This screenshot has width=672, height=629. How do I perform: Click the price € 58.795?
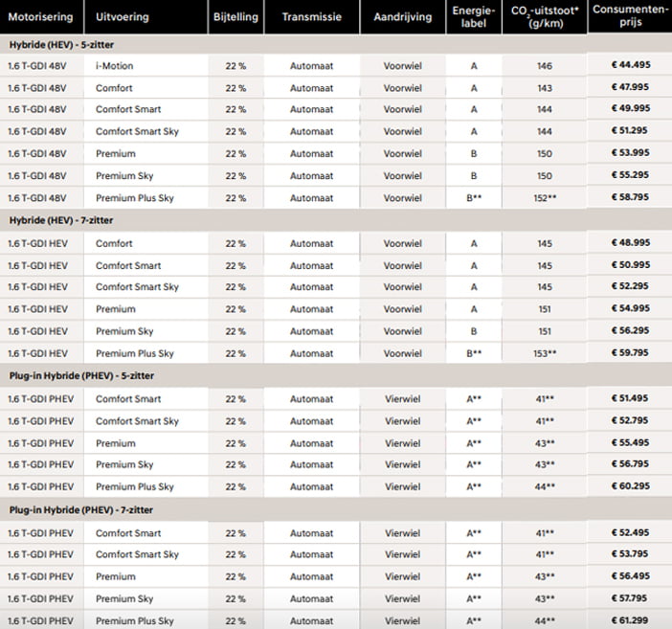pos(630,197)
